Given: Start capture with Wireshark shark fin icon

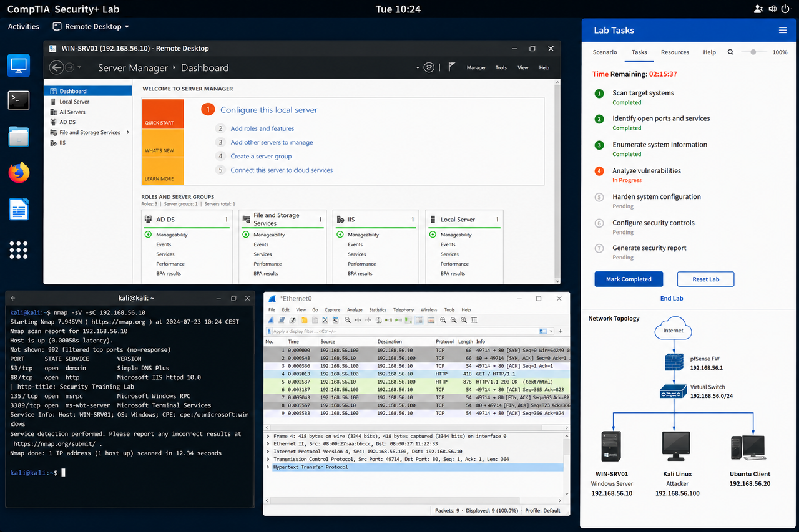Looking at the screenshot, I should 271,320.
